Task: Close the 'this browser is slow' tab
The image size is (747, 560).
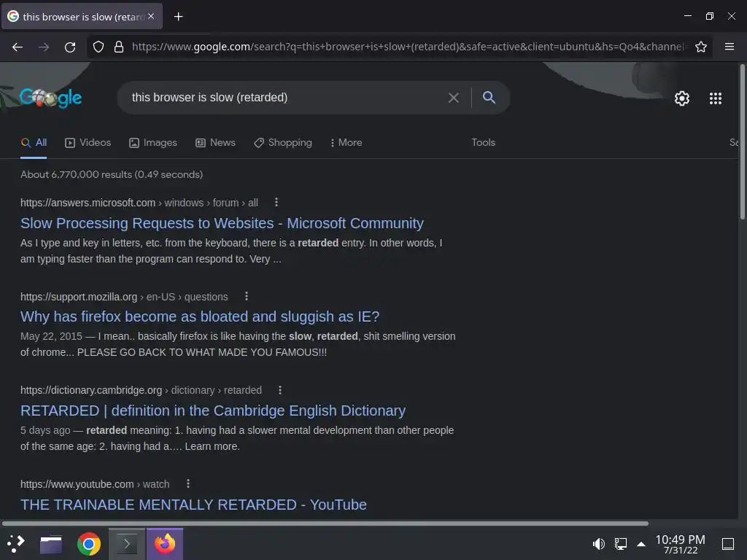Action: pyautogui.click(x=151, y=16)
